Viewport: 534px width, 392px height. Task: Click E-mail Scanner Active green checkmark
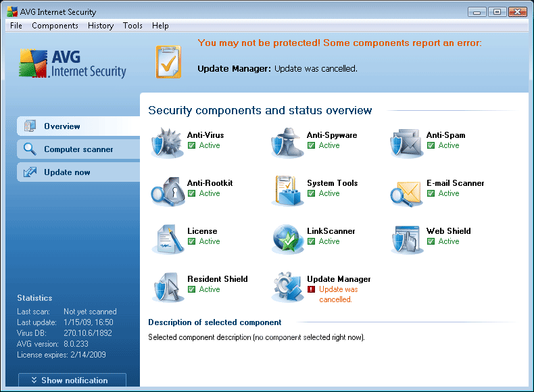(x=431, y=193)
